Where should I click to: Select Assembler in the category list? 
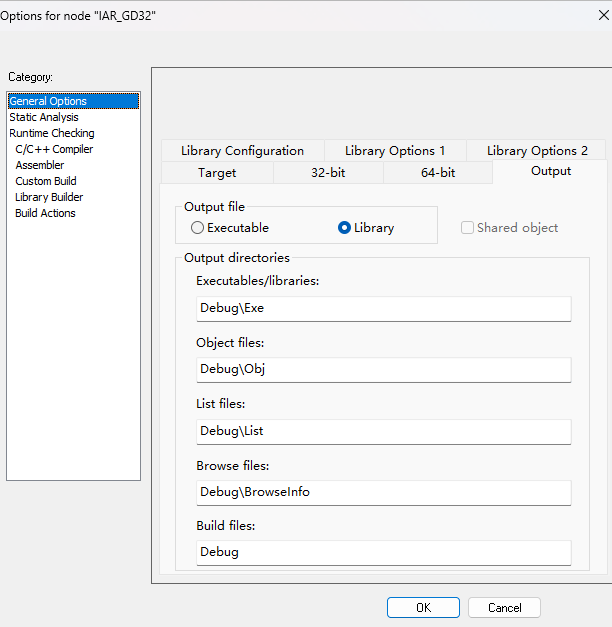(40, 165)
